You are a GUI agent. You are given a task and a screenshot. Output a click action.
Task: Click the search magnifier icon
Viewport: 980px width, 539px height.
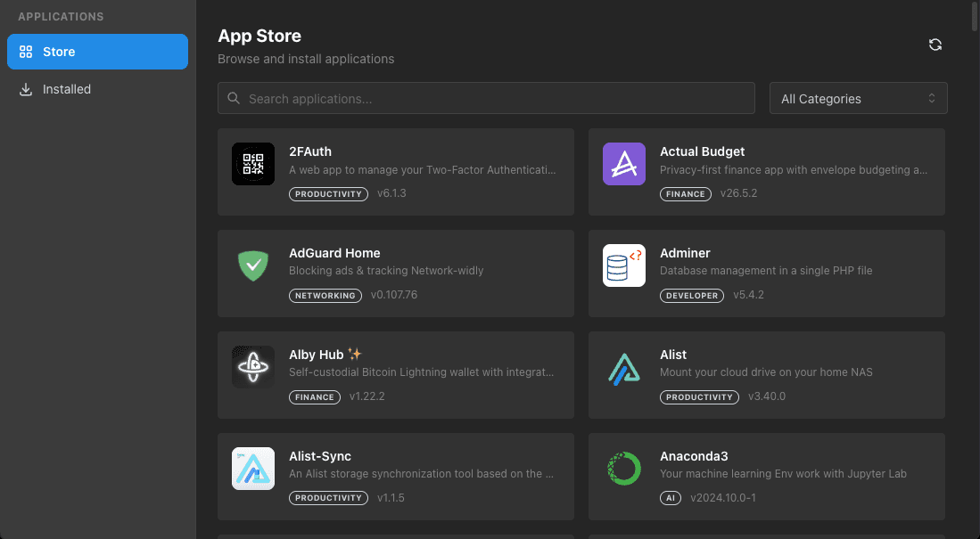(234, 98)
